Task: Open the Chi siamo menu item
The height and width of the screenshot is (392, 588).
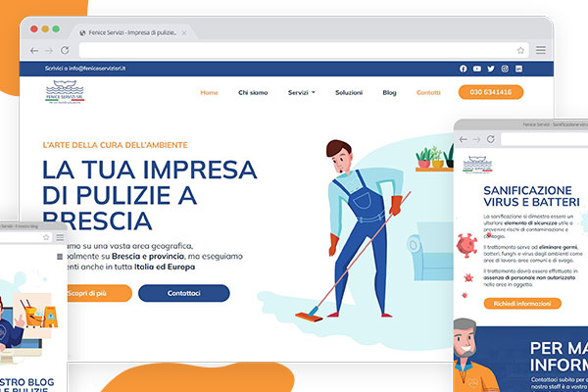Action: [x=253, y=92]
